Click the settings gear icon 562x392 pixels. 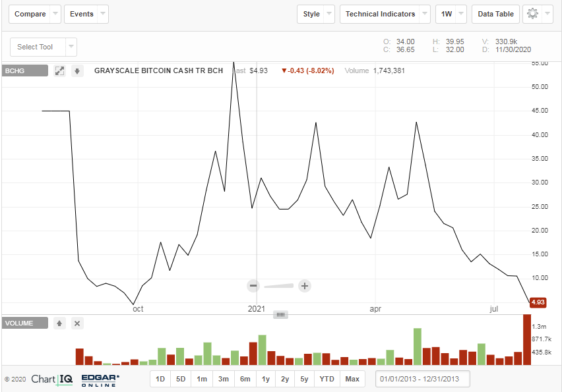click(x=532, y=14)
